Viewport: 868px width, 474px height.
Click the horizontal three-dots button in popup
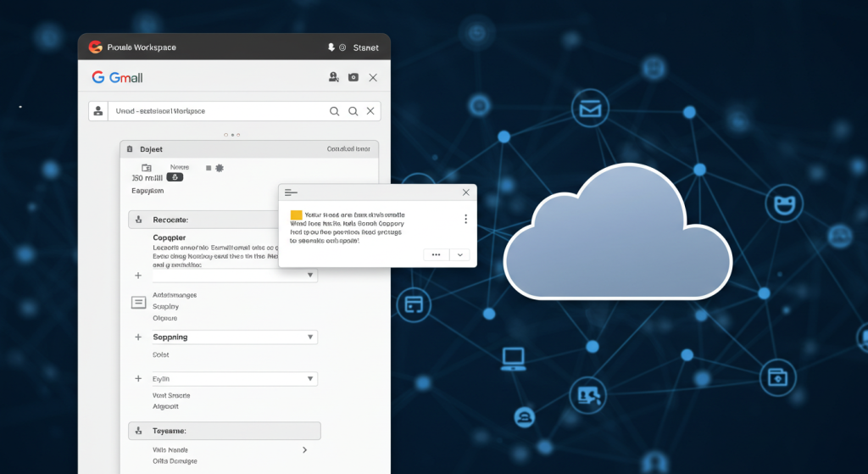coord(437,254)
